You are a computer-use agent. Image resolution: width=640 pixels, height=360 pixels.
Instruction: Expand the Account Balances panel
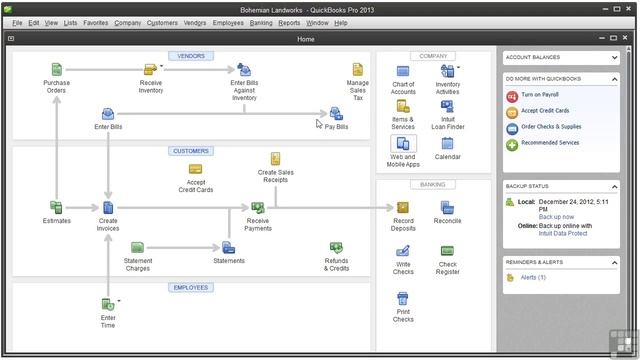(x=614, y=58)
